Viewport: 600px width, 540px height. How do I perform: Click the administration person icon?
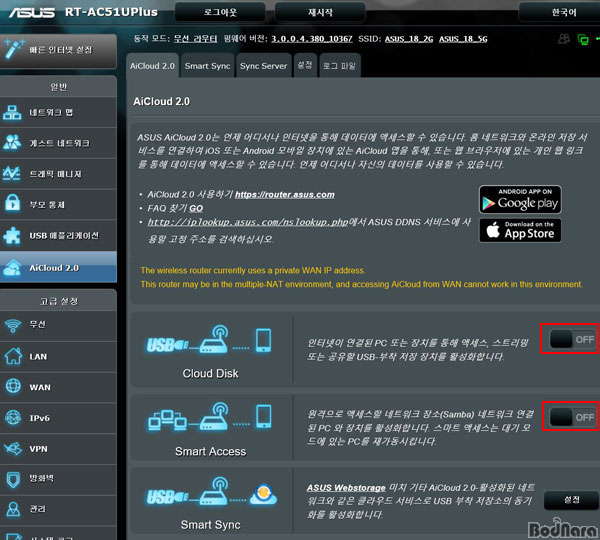pos(13,509)
